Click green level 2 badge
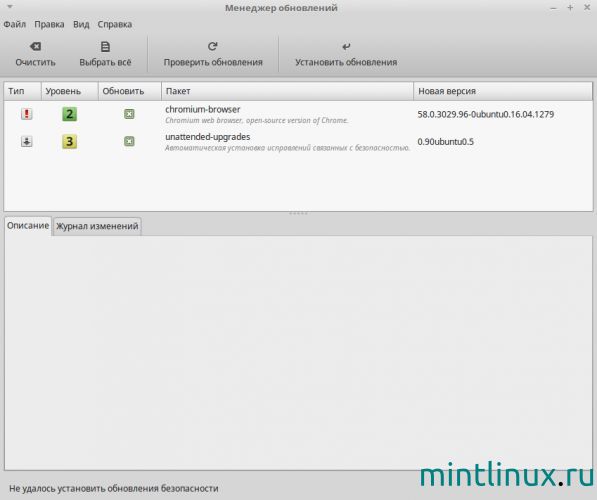Screen dimensions: 597x500 point(69,114)
